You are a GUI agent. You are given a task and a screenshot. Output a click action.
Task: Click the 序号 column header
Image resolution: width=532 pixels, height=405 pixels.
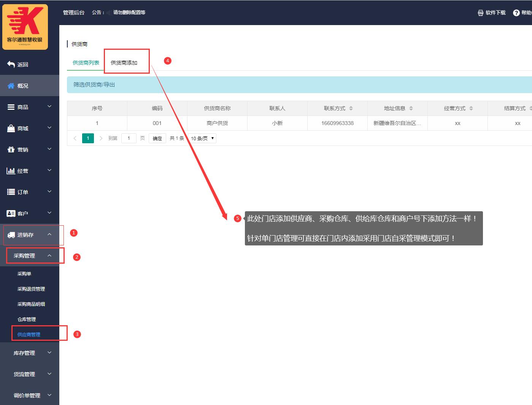click(97, 108)
